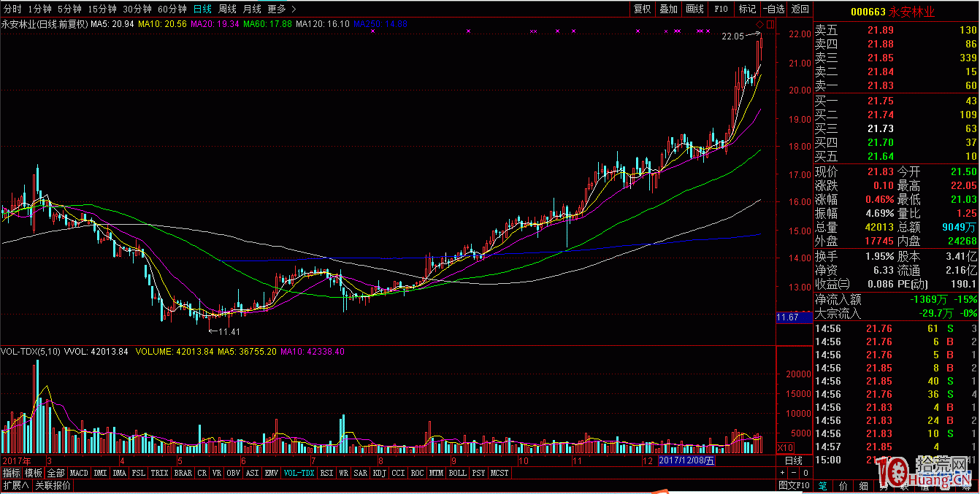Select the 细 detail tab
This screenshot has width=980, height=494.
pos(864,485)
